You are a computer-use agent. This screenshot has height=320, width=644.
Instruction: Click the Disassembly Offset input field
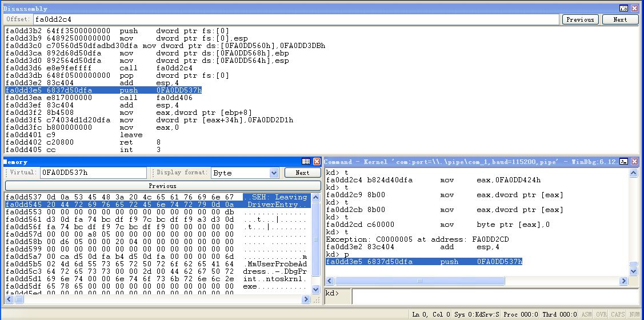295,19
